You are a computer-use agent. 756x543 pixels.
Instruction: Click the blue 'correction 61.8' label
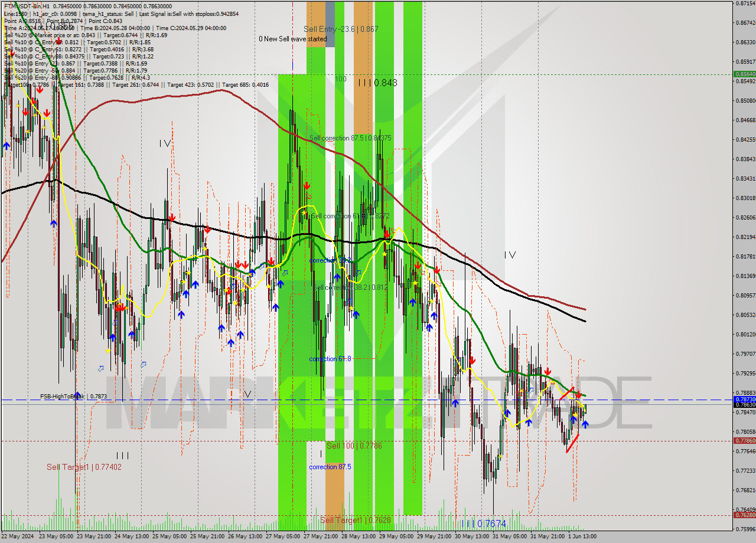330,359
